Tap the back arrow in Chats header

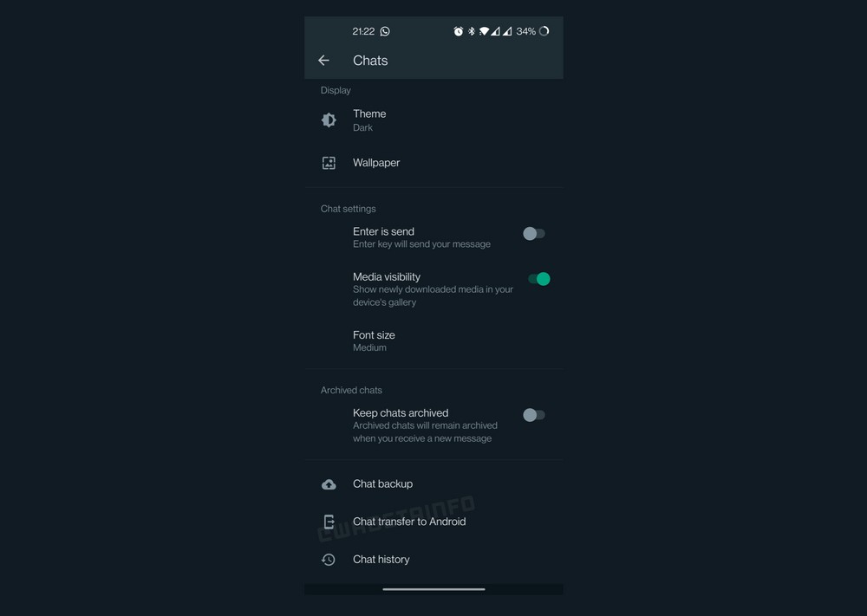[x=323, y=61]
